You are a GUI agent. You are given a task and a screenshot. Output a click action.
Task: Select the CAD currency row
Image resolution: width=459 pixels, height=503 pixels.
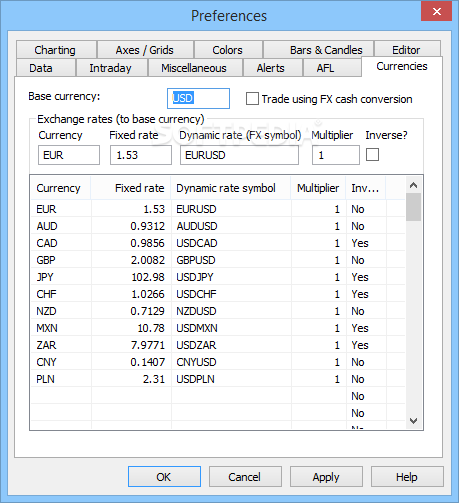(x=218, y=243)
